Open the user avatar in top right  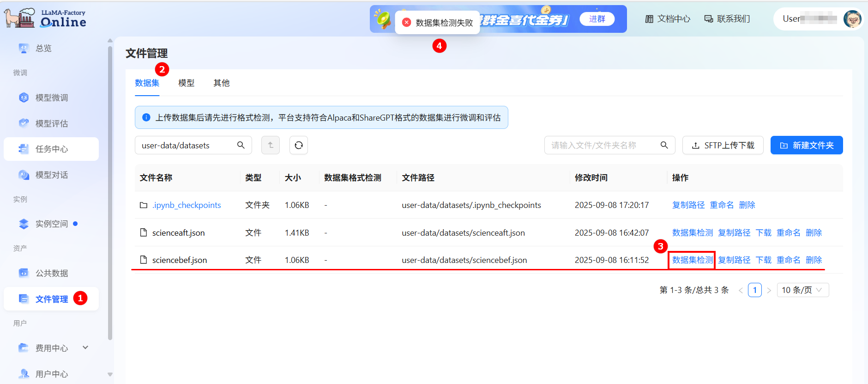pos(852,19)
